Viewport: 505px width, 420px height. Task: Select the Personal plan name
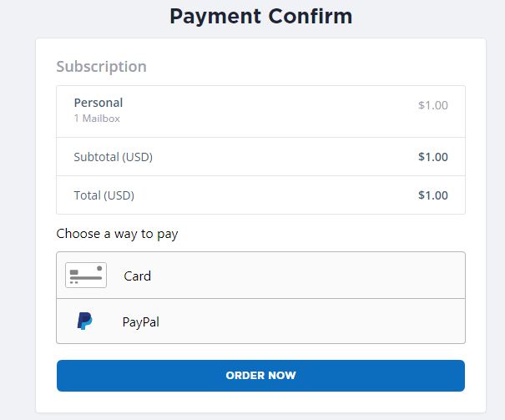[98, 103]
